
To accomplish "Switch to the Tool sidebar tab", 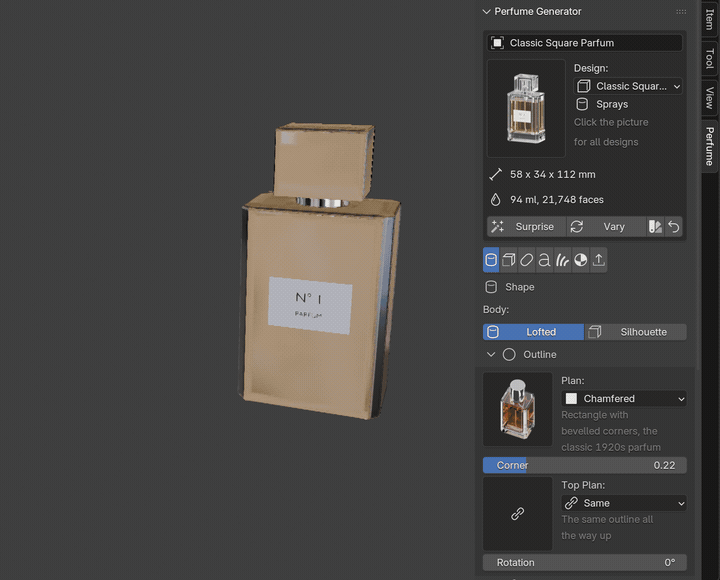I will [x=710, y=58].
